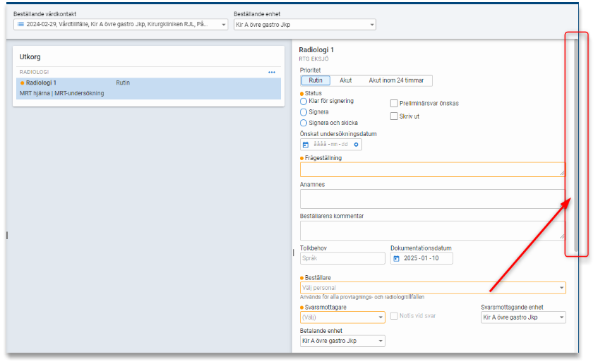The height and width of the screenshot is (364, 598).
Task: Choose the Signera och skicka option
Action: (304, 123)
